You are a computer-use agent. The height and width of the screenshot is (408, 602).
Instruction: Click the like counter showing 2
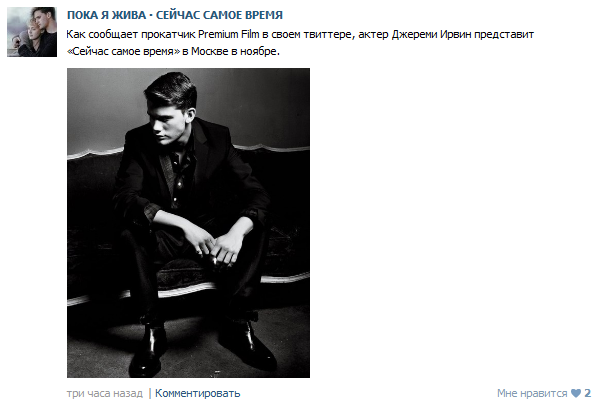point(587,393)
